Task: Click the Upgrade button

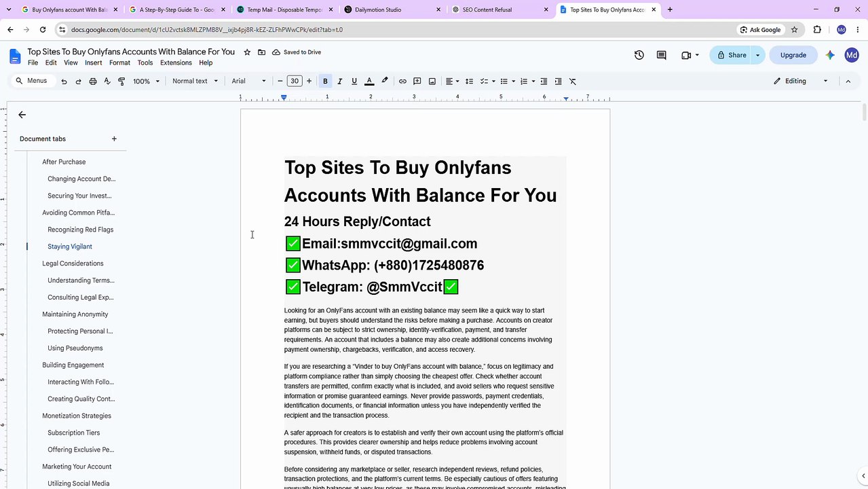Action: pyautogui.click(x=793, y=55)
